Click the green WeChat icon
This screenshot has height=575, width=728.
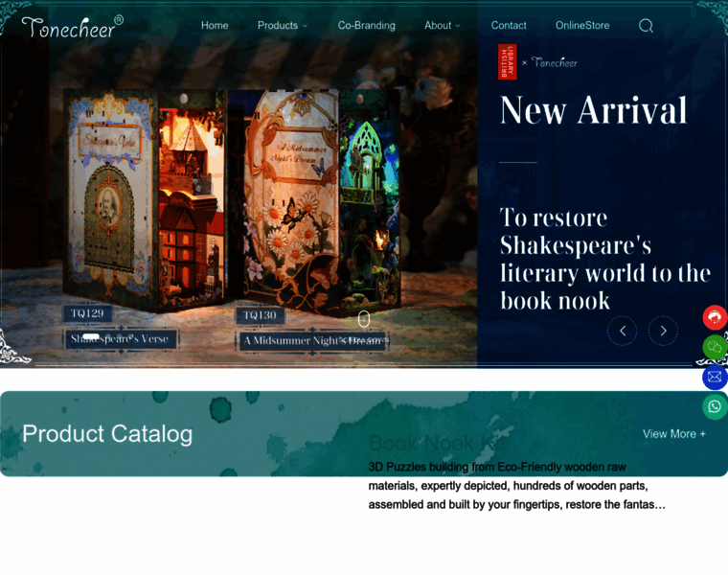715,347
